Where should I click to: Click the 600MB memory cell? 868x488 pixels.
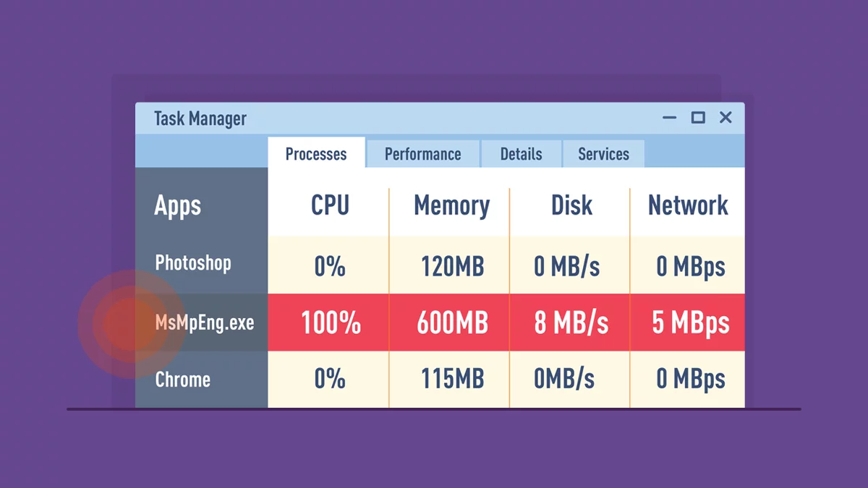[452, 323]
